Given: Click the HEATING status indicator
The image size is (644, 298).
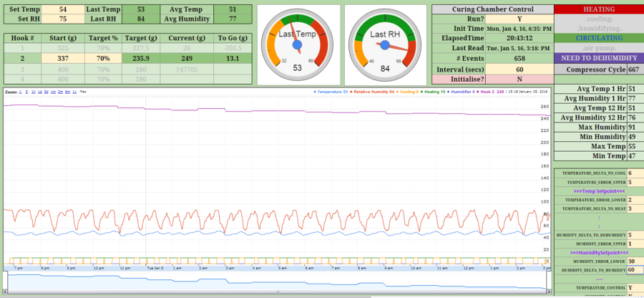Looking at the screenshot, I should (x=599, y=9).
